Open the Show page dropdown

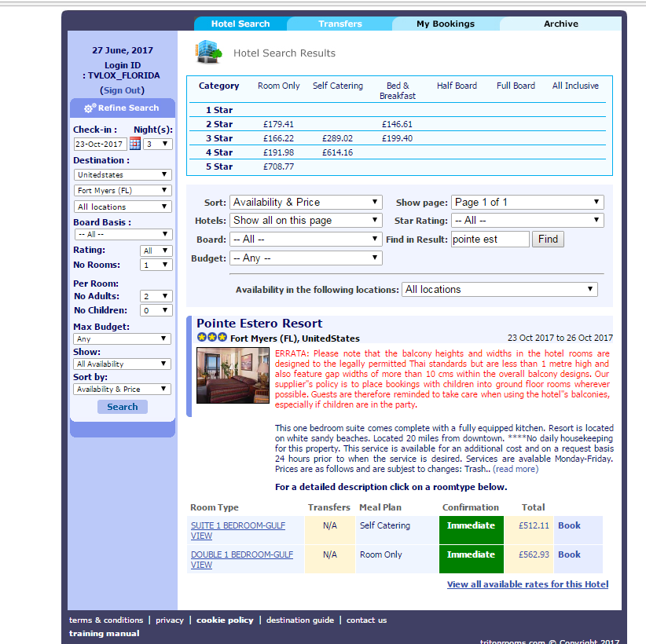[527, 202]
